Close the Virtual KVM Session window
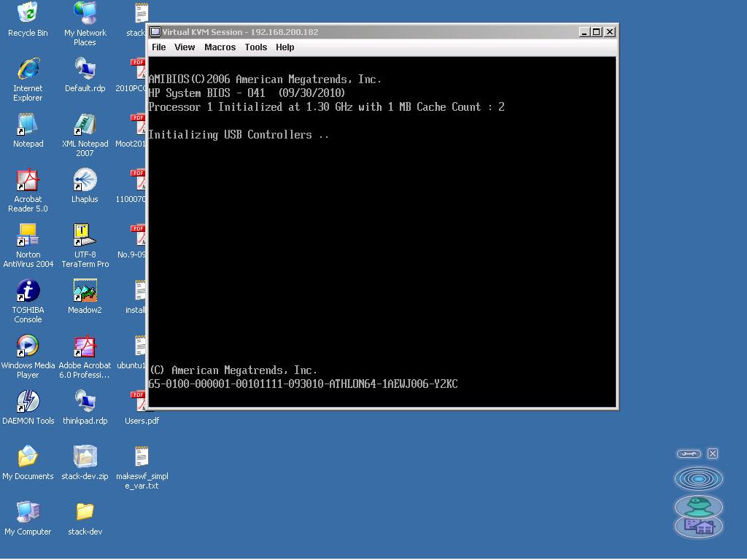The height and width of the screenshot is (560, 747). (x=610, y=32)
